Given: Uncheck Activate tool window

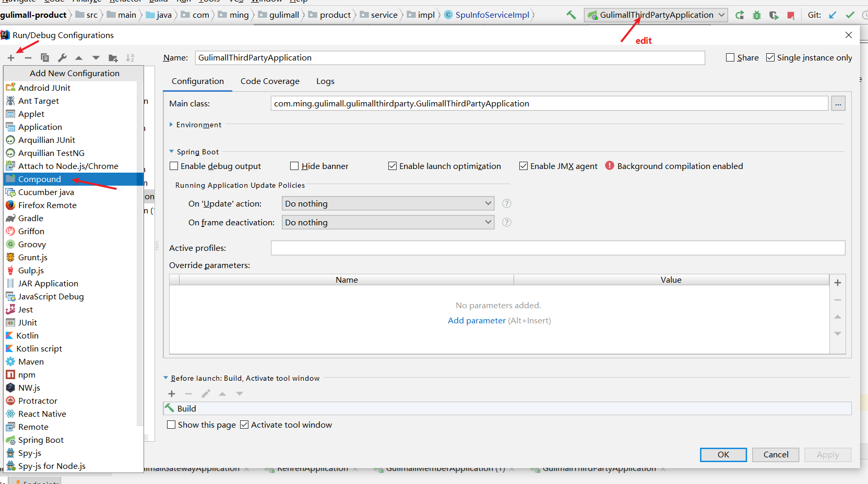Looking at the screenshot, I should pyautogui.click(x=244, y=425).
